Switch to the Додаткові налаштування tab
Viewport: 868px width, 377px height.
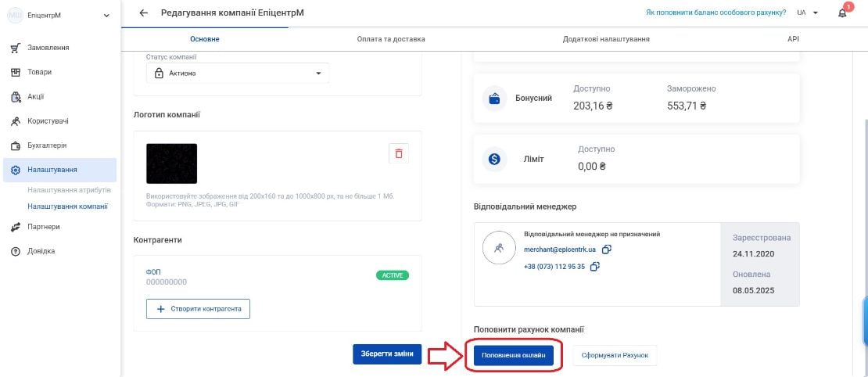pyautogui.click(x=605, y=39)
